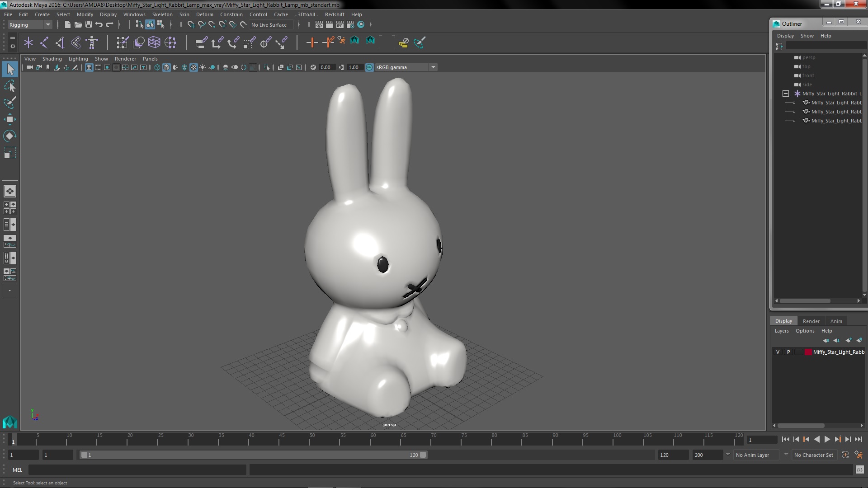Open the Rigging menu set dropdown
Image resolution: width=868 pixels, height=488 pixels.
(30, 25)
